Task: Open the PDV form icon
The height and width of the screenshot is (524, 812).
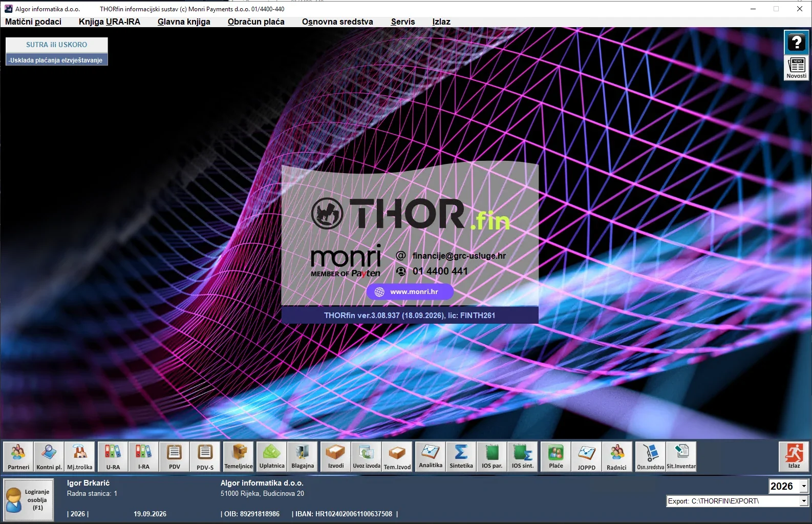Action: (x=175, y=456)
